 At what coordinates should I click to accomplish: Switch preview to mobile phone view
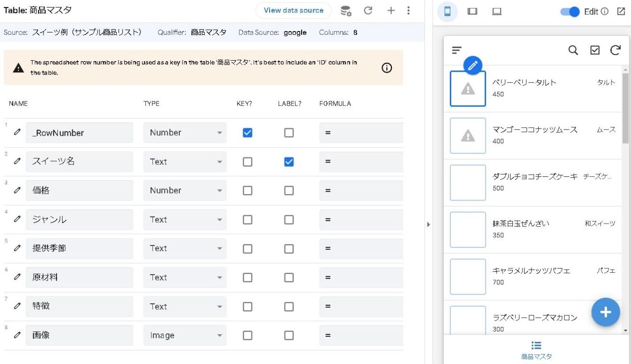[447, 11]
